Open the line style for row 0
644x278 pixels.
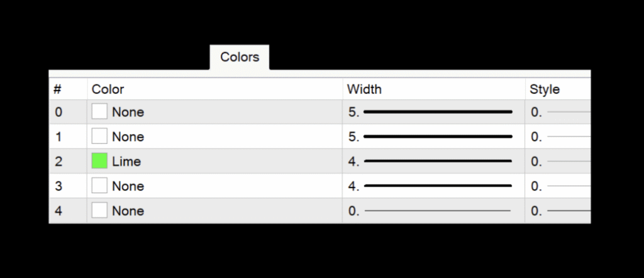click(560, 112)
